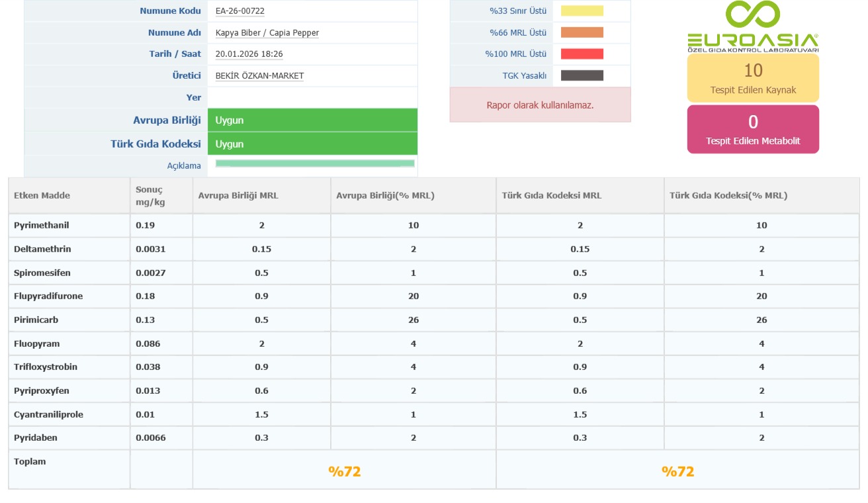Select the Pyrimethanil row
868x503 pixels.
point(42,225)
